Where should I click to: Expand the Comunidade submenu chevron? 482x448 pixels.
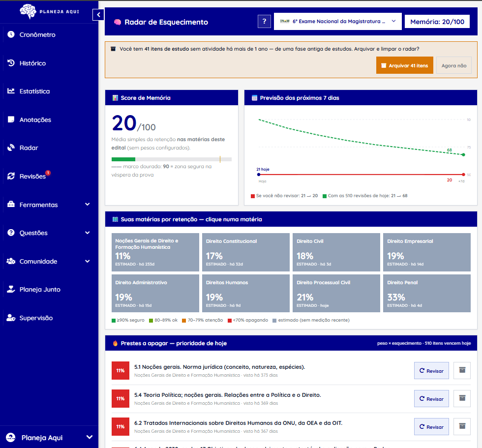pos(88,261)
